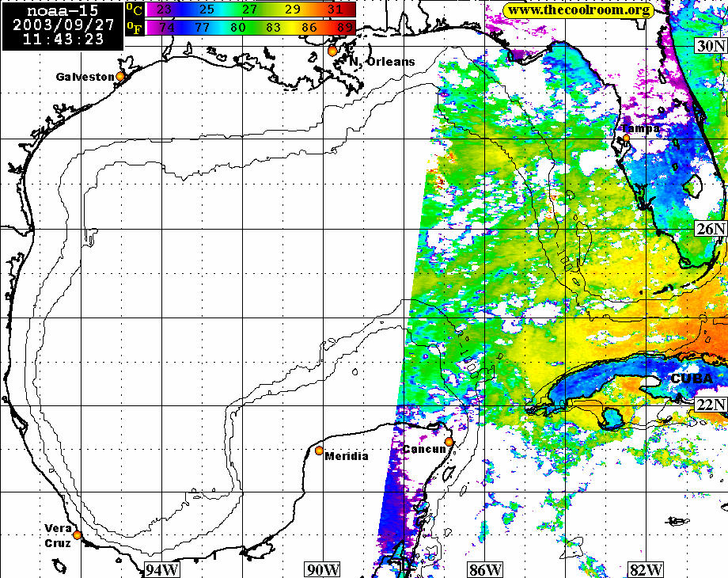Viewport: 728px width, 578px height.
Task: Click the 77 value on Fahrenheit scale
Action: 203,28
